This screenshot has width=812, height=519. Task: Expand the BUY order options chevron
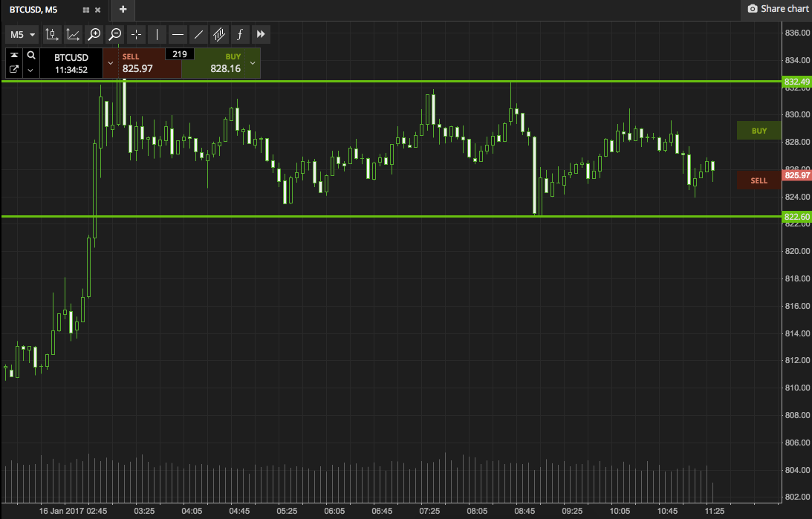253,63
